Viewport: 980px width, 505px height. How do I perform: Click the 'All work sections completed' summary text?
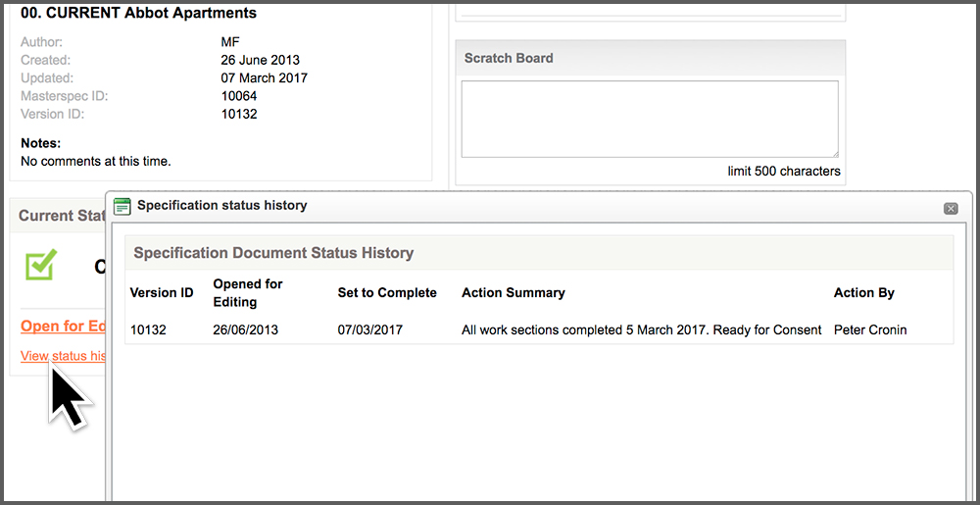click(641, 329)
